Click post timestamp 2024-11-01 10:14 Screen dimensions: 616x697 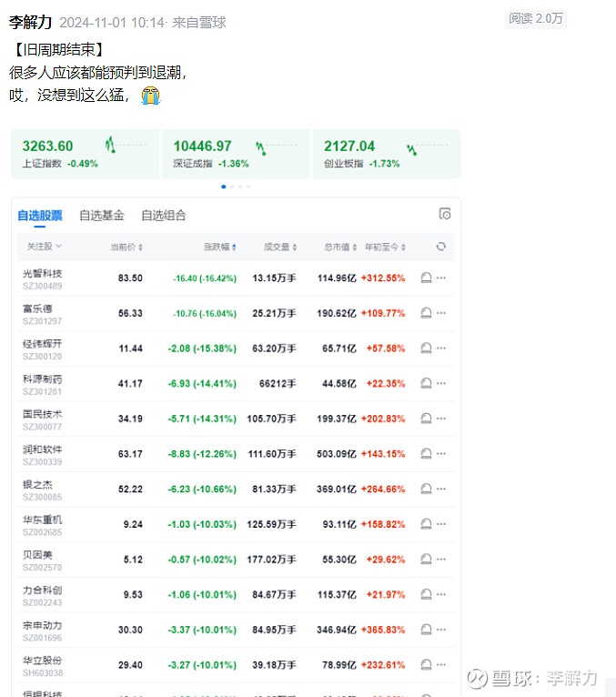(112, 23)
